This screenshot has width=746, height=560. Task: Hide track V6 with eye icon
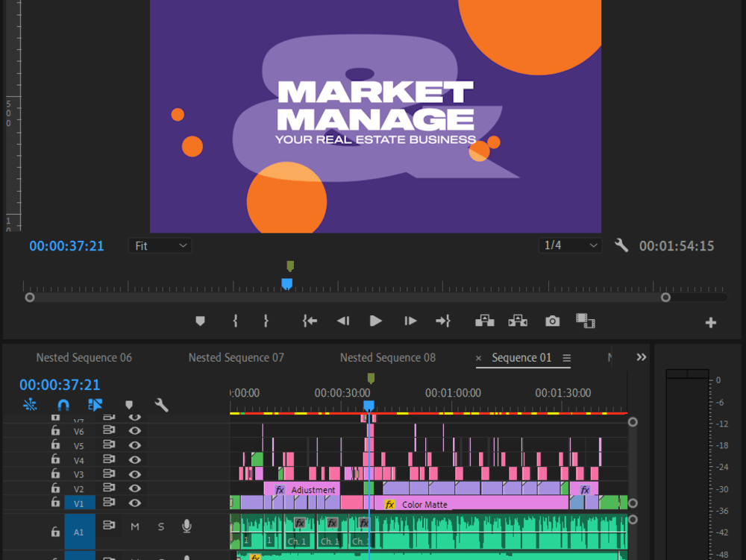(x=134, y=431)
